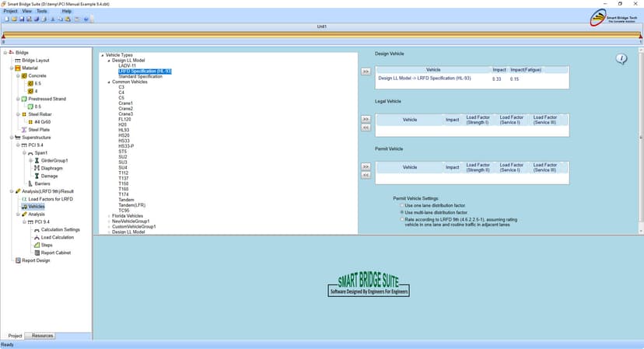Click the Barriers icon in tree

[x=30, y=183]
